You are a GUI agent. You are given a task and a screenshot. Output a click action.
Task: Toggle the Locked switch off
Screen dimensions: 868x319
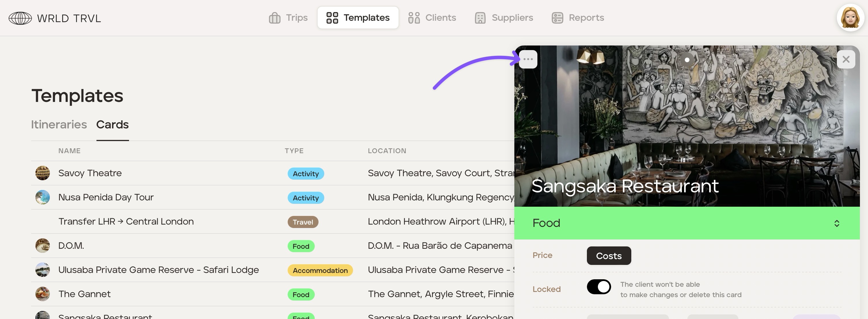coord(599,287)
